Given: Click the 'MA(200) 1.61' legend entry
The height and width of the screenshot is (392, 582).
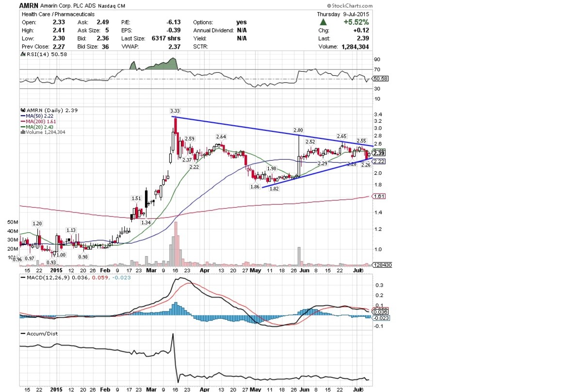Looking at the screenshot, I should (x=39, y=121).
